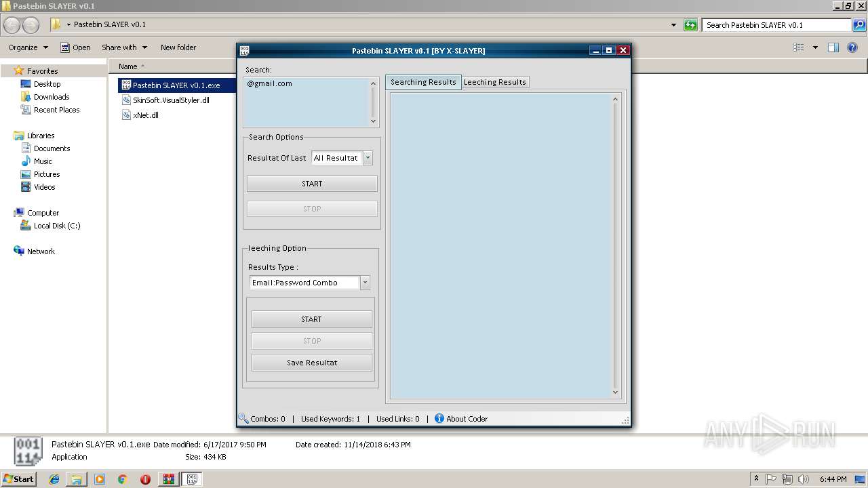Open Internet Explorer from taskbar
This screenshot has height=488, width=868.
pos(54,479)
